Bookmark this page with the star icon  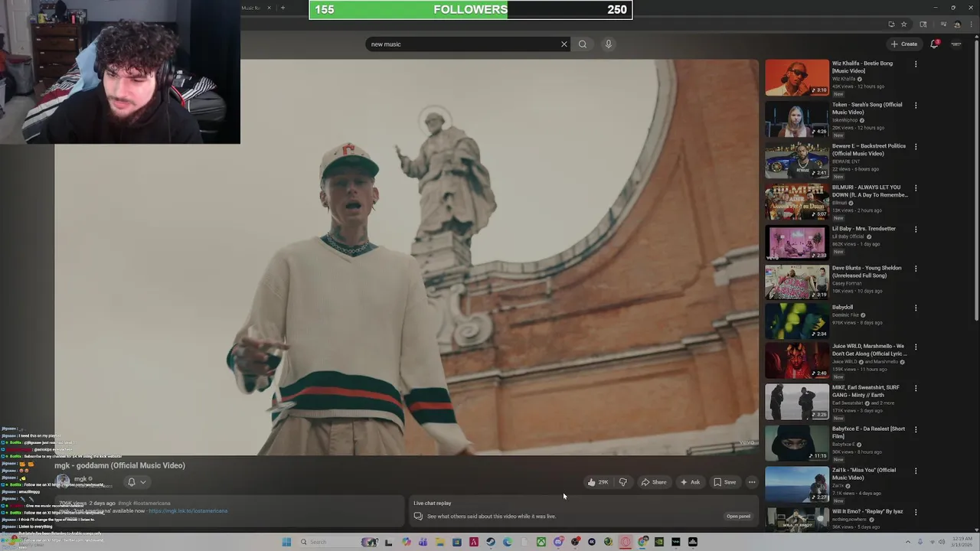pos(903,24)
